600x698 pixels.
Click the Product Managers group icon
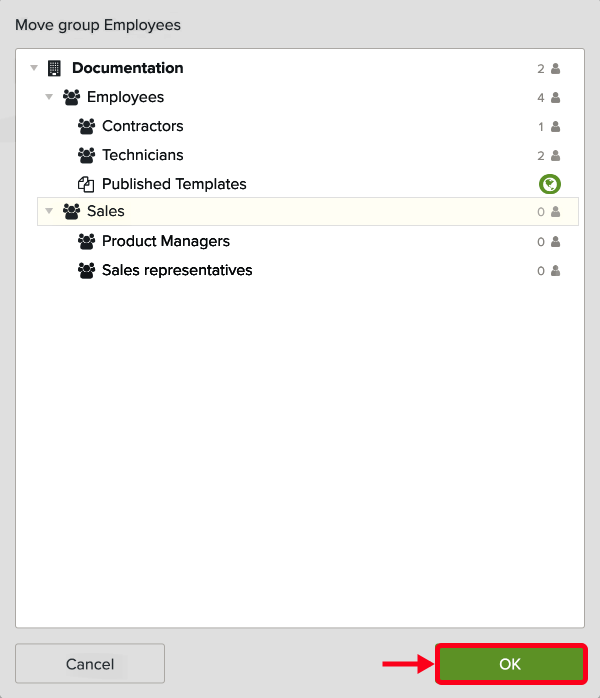tap(86, 241)
